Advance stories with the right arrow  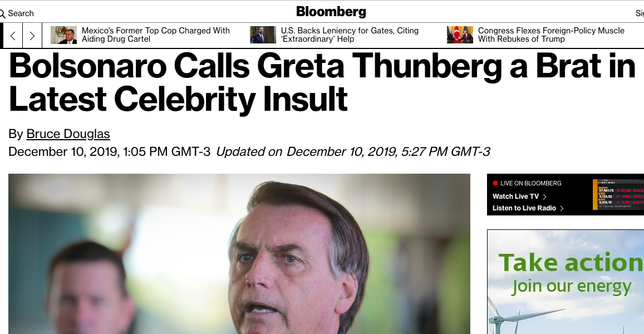[x=32, y=36]
